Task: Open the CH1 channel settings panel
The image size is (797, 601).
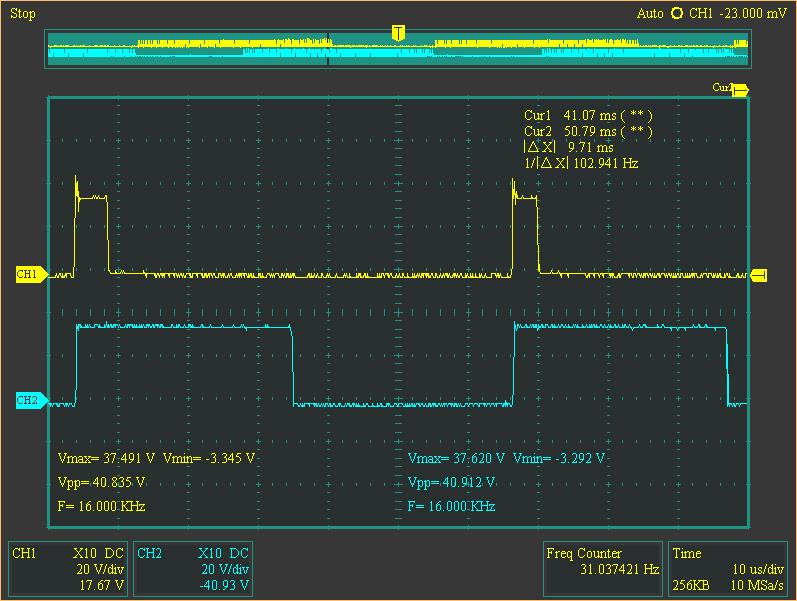Action: click(68, 568)
